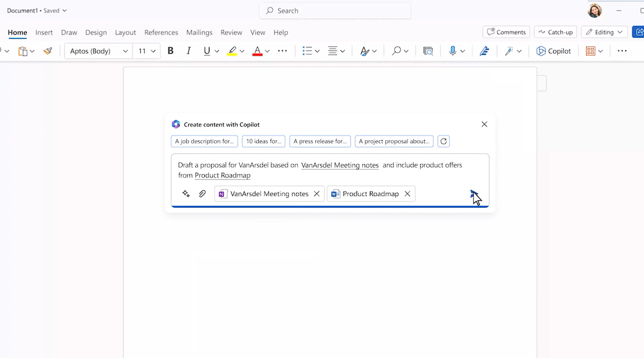Viewport: 644px width, 358px height.
Task: Open the Insert tab
Action: pos(44,33)
